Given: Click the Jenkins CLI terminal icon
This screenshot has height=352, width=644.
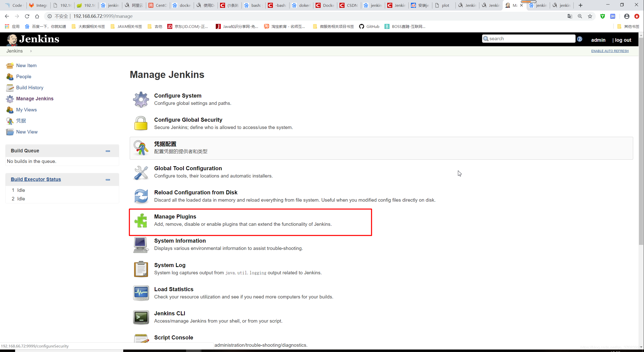Looking at the screenshot, I should (x=141, y=317).
